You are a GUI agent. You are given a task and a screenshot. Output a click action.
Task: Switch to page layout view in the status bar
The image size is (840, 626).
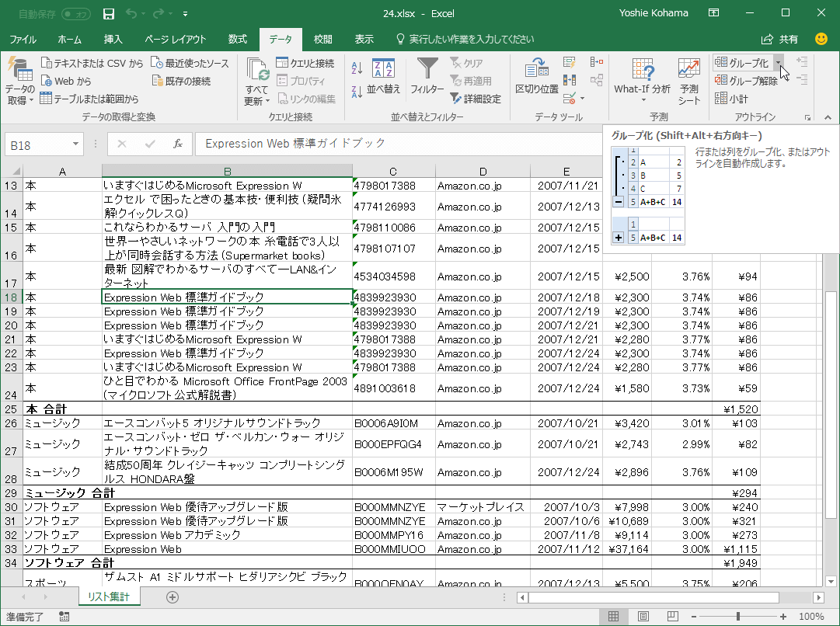(x=643, y=617)
